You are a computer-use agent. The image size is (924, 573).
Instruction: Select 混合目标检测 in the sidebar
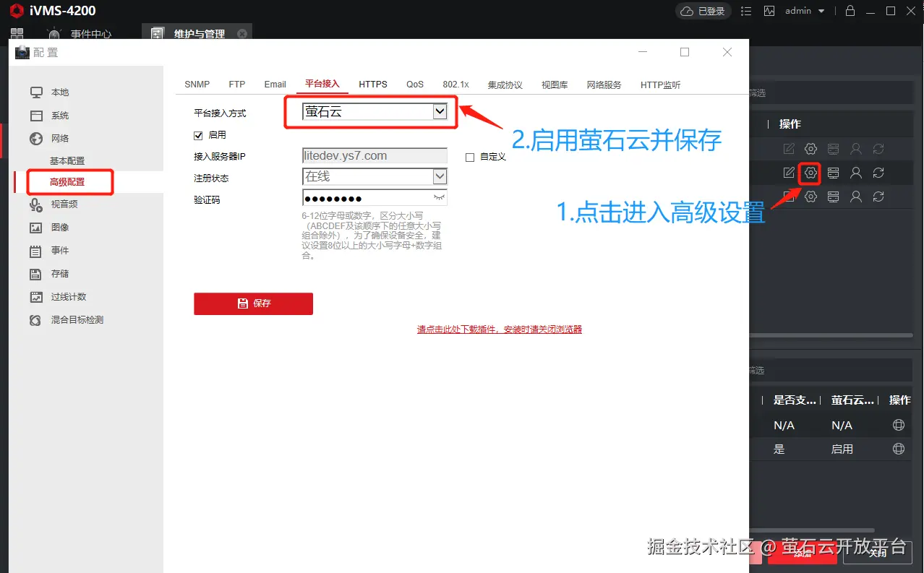pyautogui.click(x=77, y=320)
